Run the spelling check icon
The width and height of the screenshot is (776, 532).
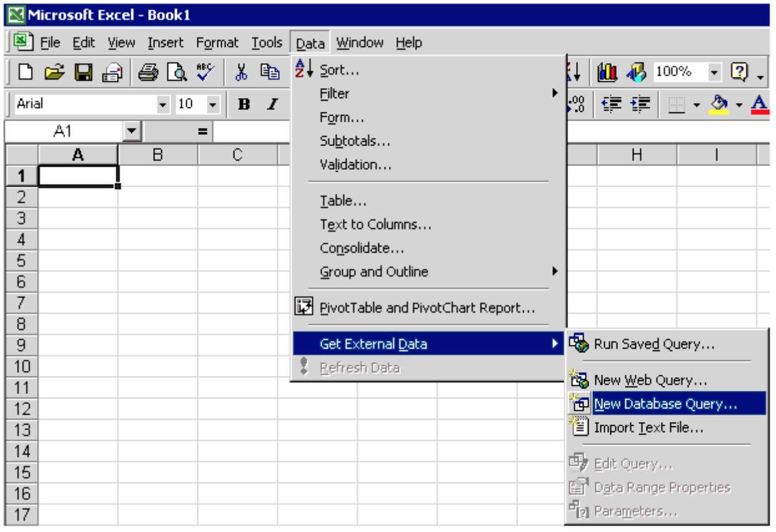(x=205, y=72)
